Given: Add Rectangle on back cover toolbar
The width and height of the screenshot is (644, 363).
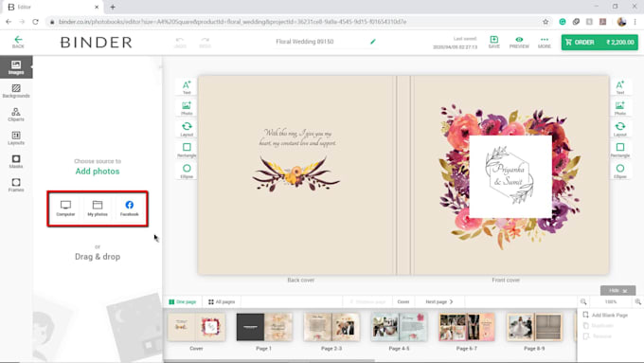Looking at the screenshot, I should (x=187, y=150).
